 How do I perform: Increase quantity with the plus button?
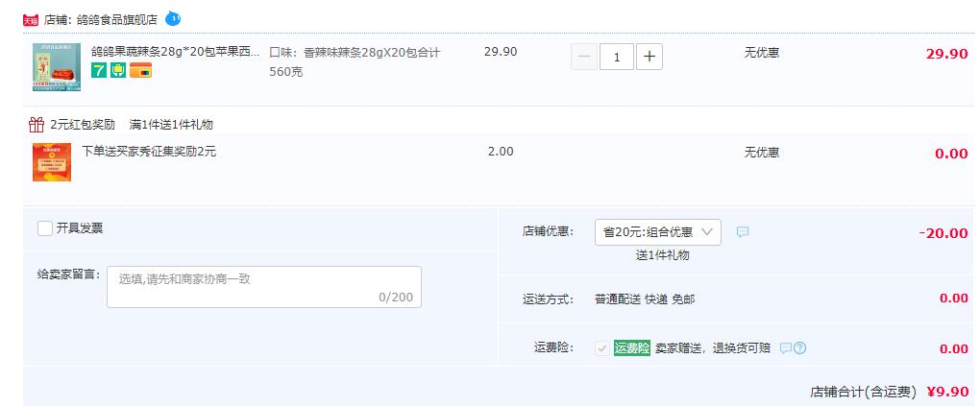(649, 57)
